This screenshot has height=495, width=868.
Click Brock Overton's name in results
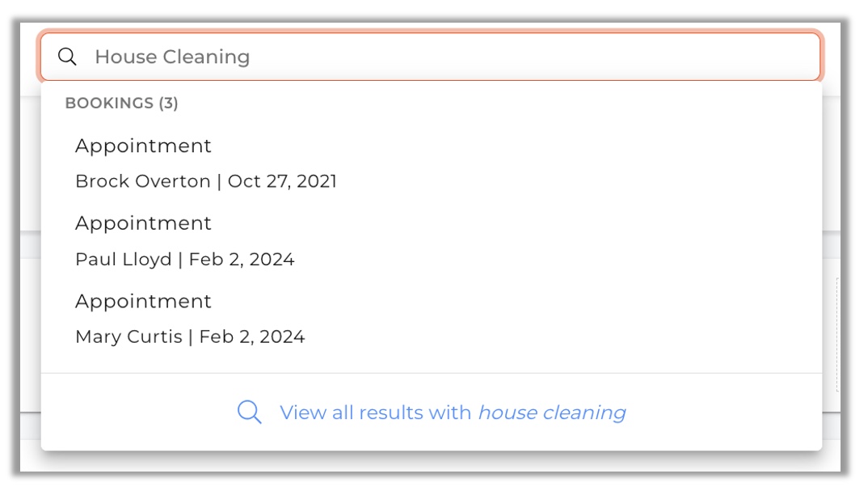pos(143,181)
